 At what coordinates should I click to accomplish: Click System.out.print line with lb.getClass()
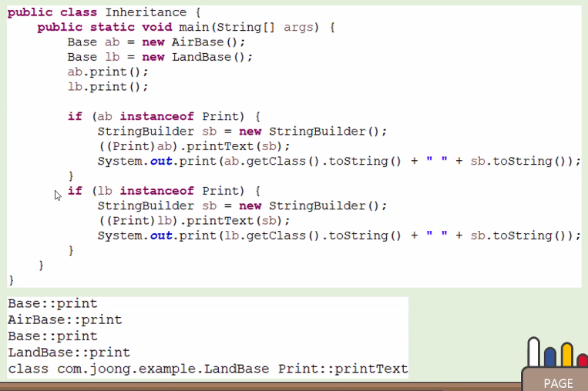tap(339, 236)
